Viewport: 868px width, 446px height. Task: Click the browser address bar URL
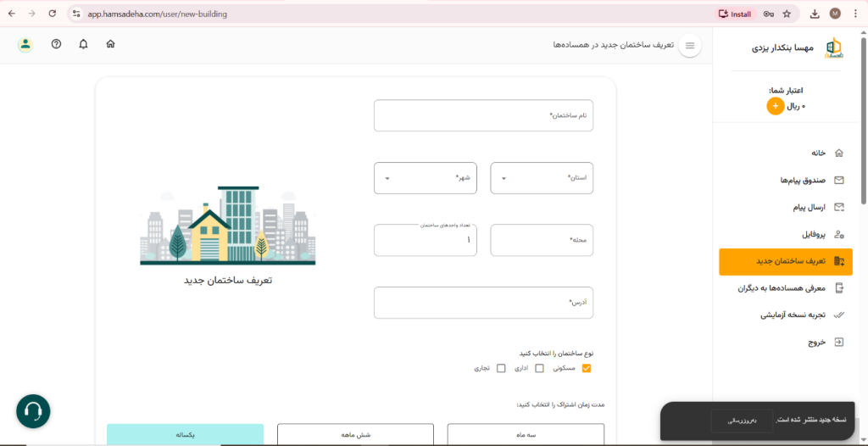(x=157, y=14)
